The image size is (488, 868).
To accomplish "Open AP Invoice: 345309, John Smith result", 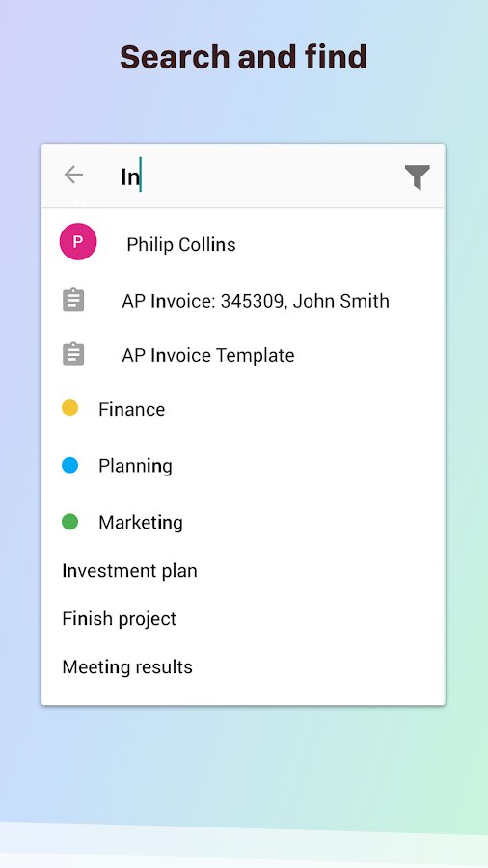I will click(243, 301).
